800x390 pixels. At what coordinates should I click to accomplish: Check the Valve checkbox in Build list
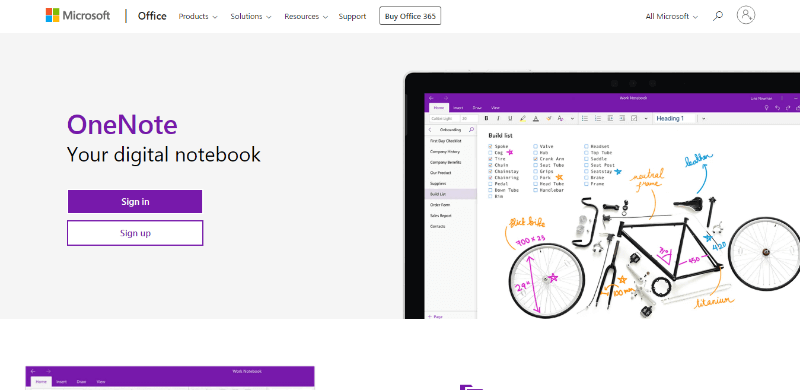(536, 147)
